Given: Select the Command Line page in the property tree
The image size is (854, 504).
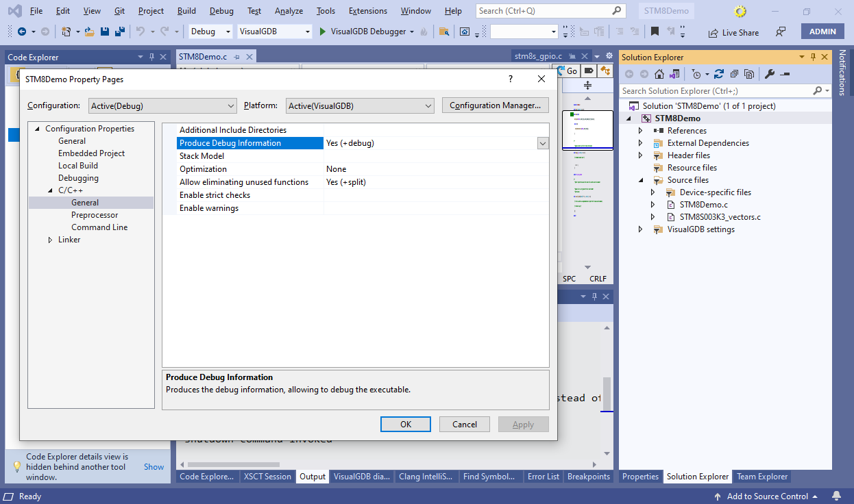Looking at the screenshot, I should pyautogui.click(x=99, y=227).
